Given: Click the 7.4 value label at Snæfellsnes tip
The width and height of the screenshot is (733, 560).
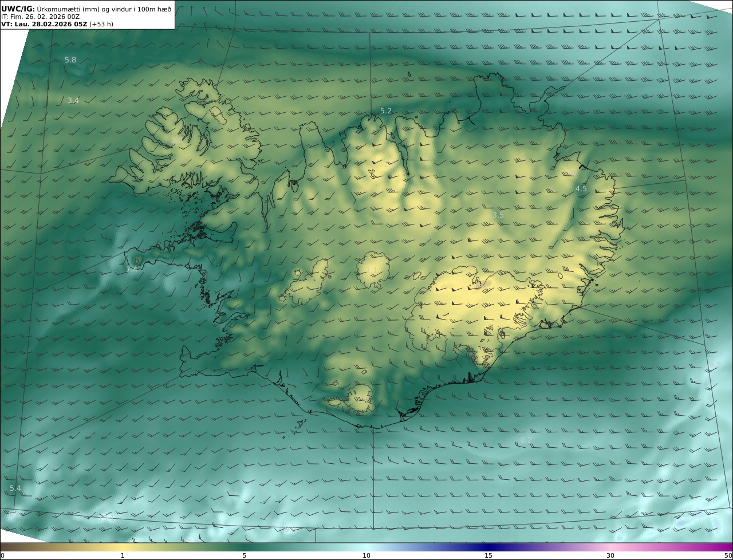Looking at the screenshot, I should pos(132,269).
